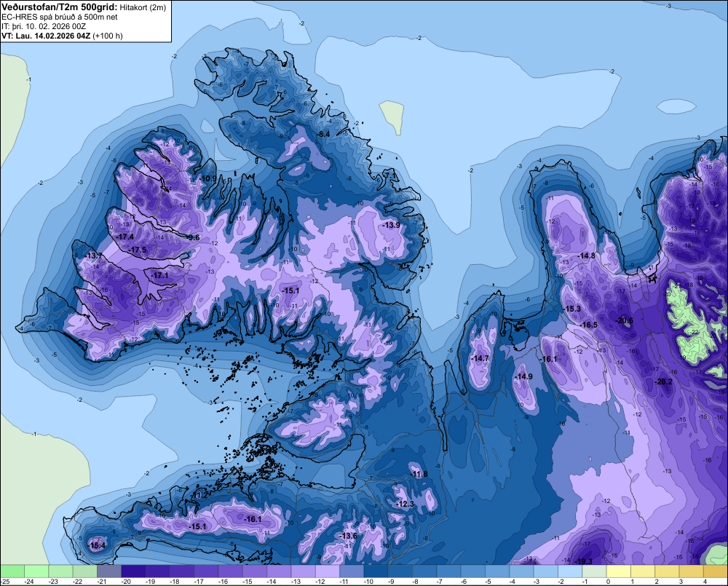This screenshot has width=728, height=586.
Task: Click the -8.4 temperature value on the map
Action: click(x=323, y=134)
